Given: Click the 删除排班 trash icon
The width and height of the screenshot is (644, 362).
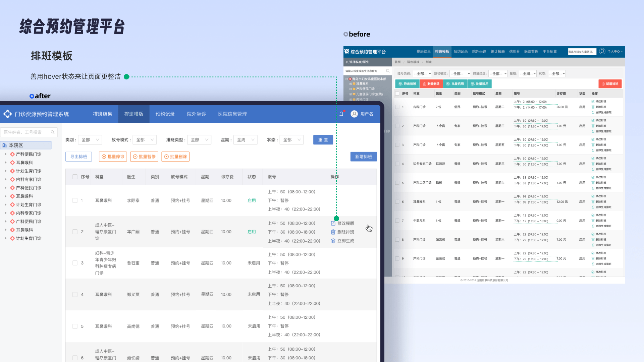Looking at the screenshot, I should click(333, 232).
